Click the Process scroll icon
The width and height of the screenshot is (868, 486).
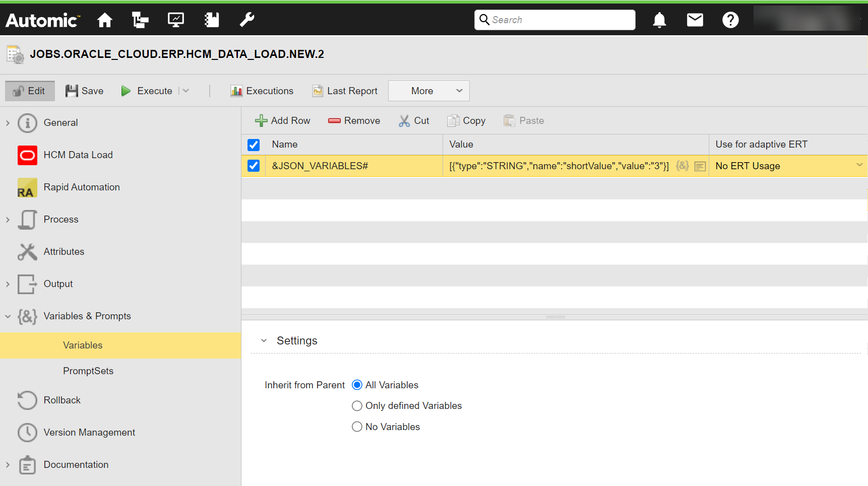(x=27, y=220)
